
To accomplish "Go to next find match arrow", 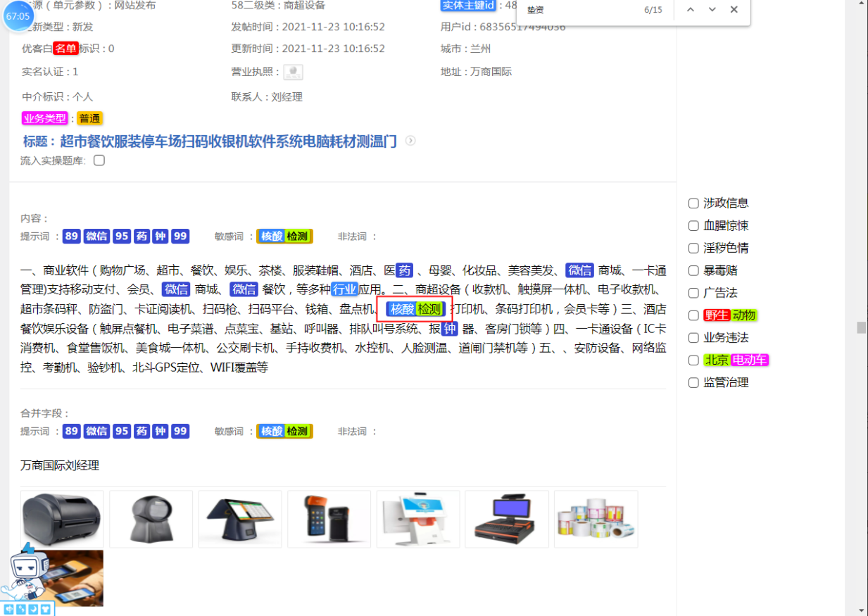I will (712, 10).
